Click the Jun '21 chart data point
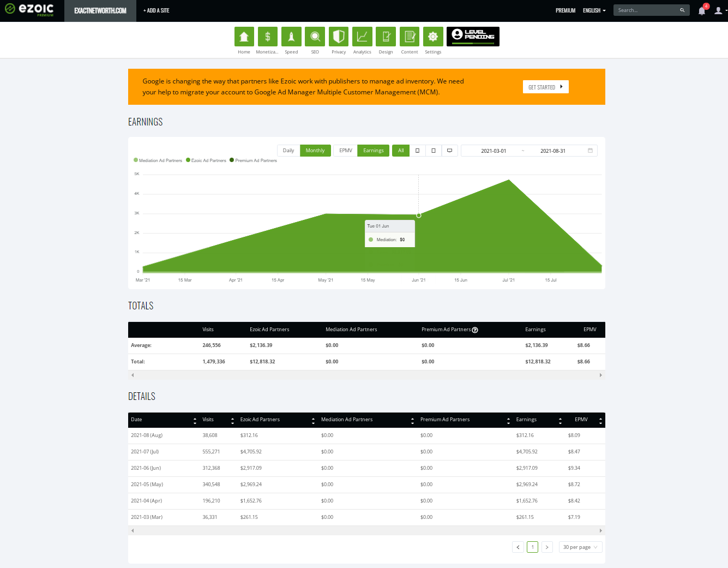The image size is (728, 568). coord(419,216)
